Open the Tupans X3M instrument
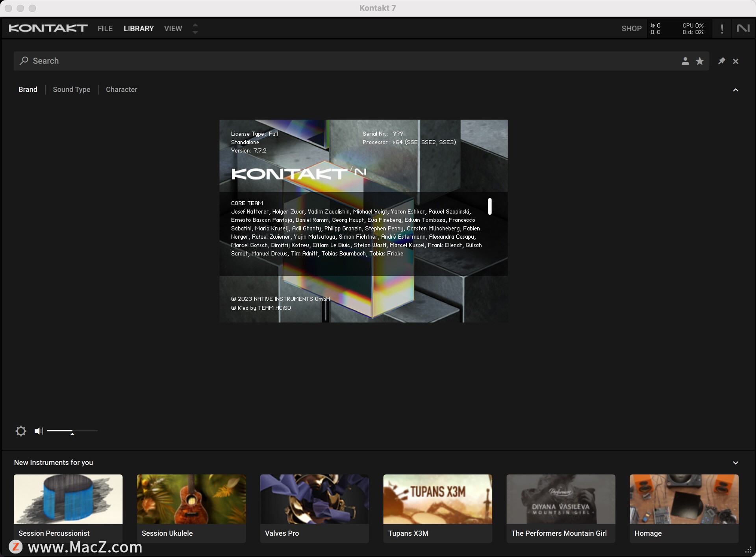This screenshot has width=756, height=557. coord(438,499)
